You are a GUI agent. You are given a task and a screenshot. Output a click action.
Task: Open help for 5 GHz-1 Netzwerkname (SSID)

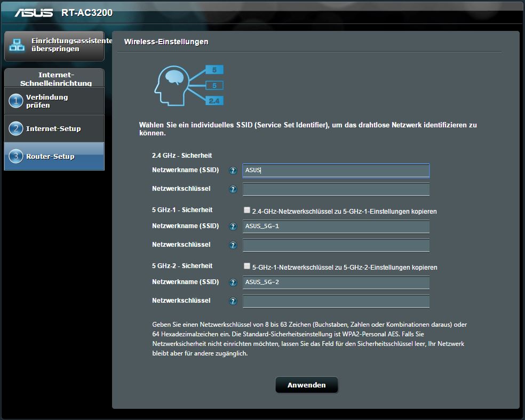233,227
